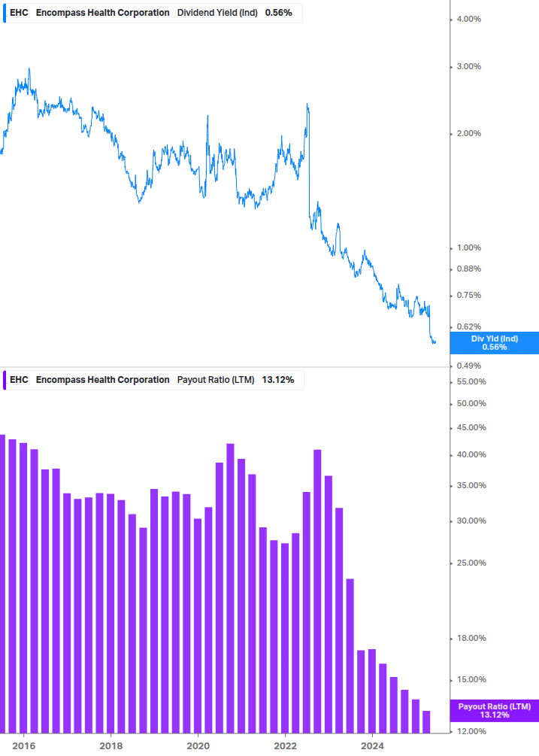Click the purple color marker beside Payout Ratio legend
The width and height of the screenshot is (539, 756).
(x=5, y=380)
